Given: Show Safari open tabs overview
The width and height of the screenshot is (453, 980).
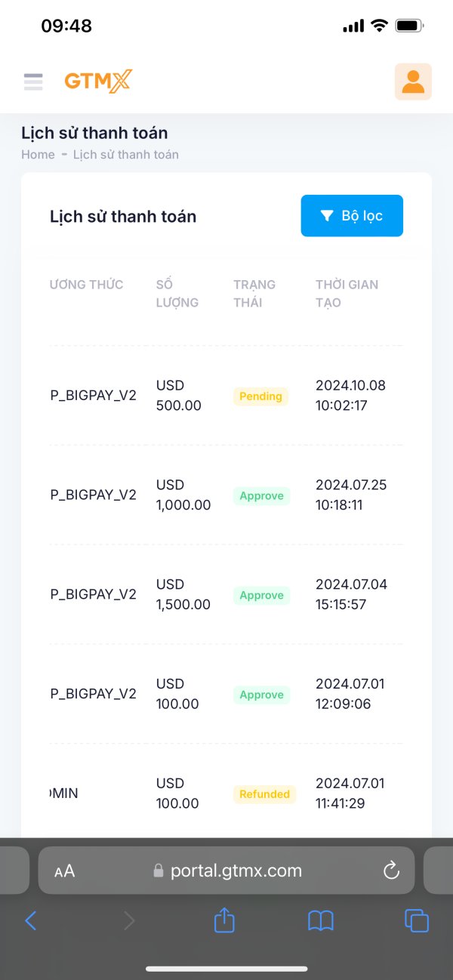Looking at the screenshot, I should [416, 920].
